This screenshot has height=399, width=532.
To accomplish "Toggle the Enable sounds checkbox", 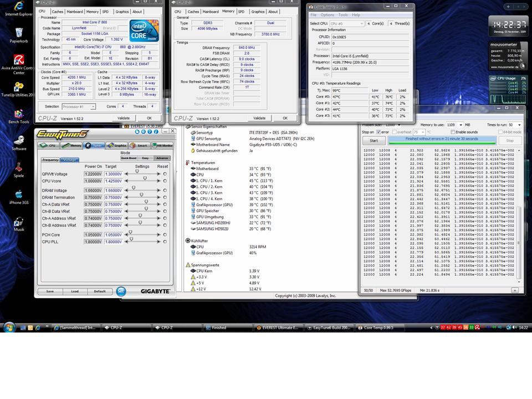I will pos(453,132).
